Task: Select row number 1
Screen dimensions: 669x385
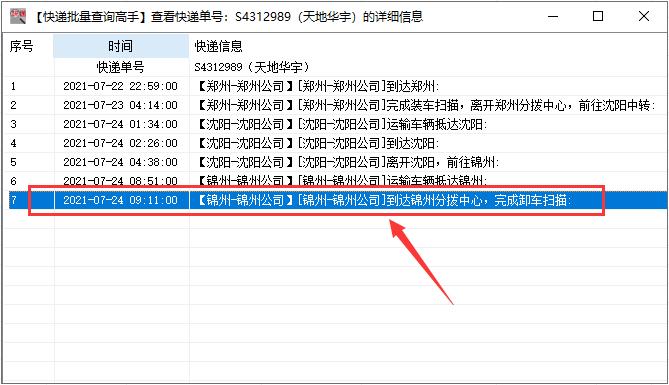Action: point(13,86)
